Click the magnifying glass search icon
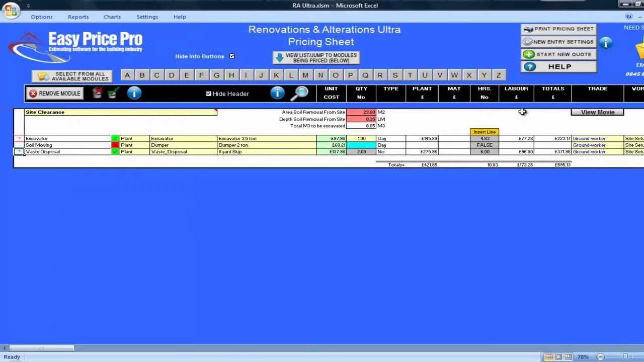Viewport: 644px width, 362px height. pyautogui.click(x=300, y=93)
